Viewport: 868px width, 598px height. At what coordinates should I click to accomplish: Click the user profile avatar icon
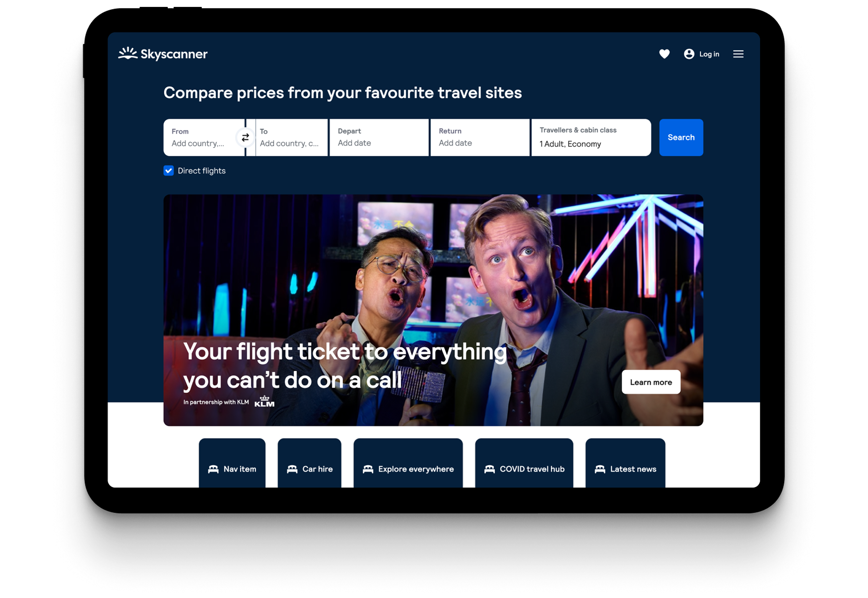point(689,54)
